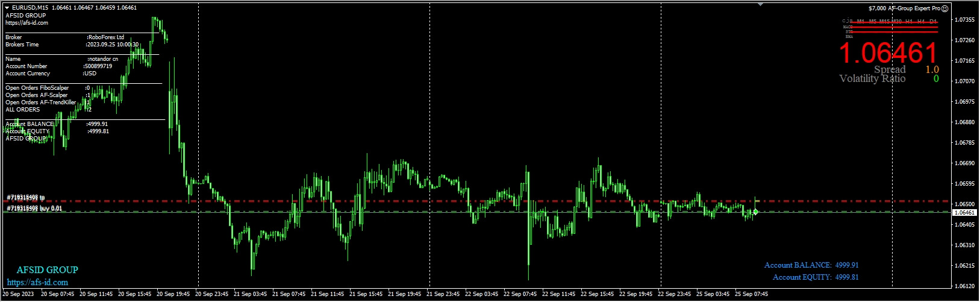The width and height of the screenshot is (980, 302).
Task: Click 25 Sep 07:45 on the time axis
Action: click(752, 294)
